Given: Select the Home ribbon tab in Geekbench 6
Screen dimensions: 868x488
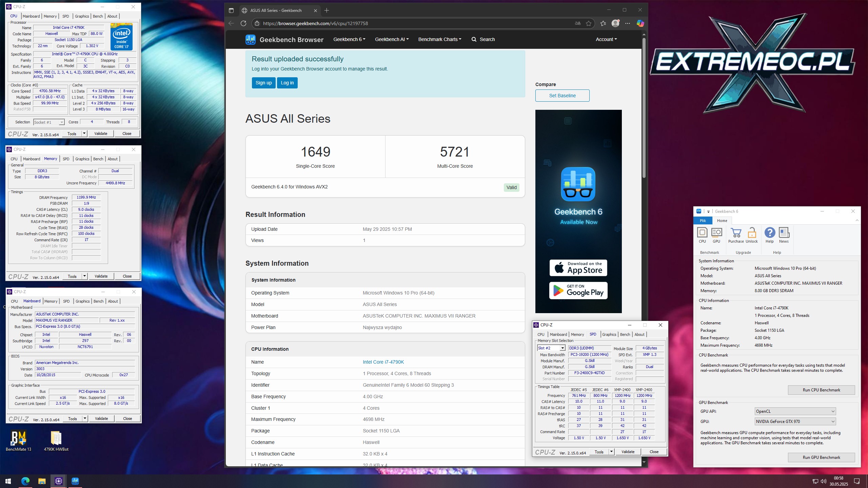Looking at the screenshot, I should pos(722,221).
